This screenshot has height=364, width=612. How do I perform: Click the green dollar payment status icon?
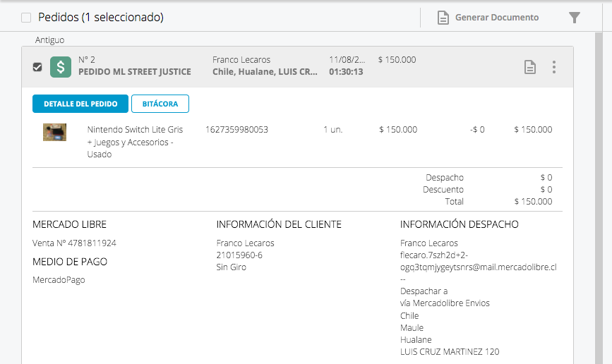pos(61,67)
